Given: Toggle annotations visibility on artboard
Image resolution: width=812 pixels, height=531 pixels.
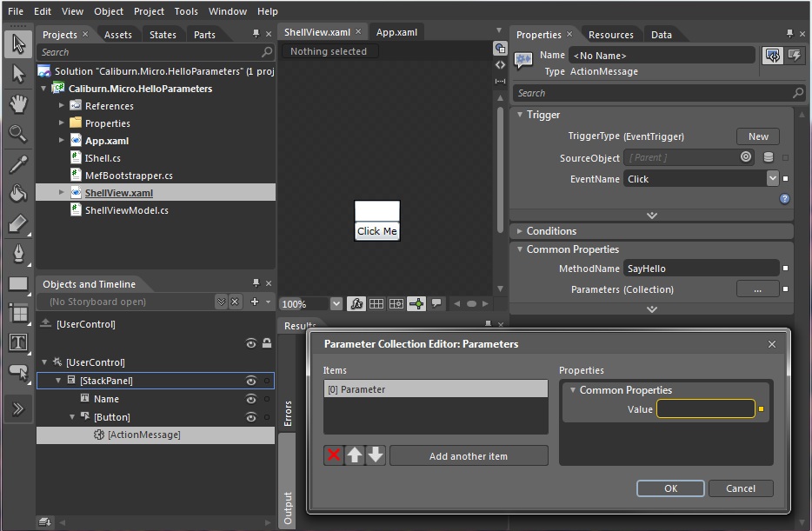Looking at the screenshot, I should [x=436, y=303].
